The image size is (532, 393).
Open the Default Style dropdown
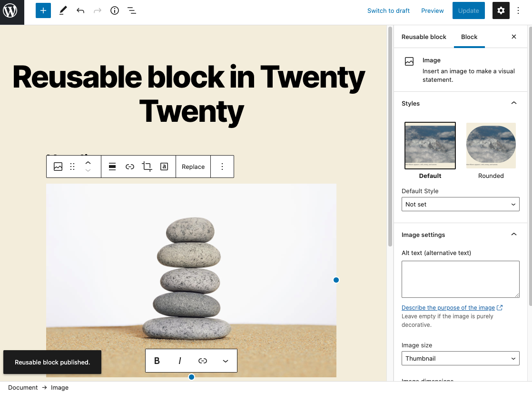tap(460, 204)
